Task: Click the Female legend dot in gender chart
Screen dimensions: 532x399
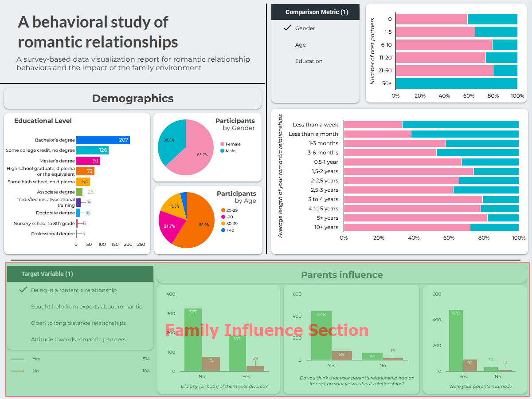Action: pos(222,144)
